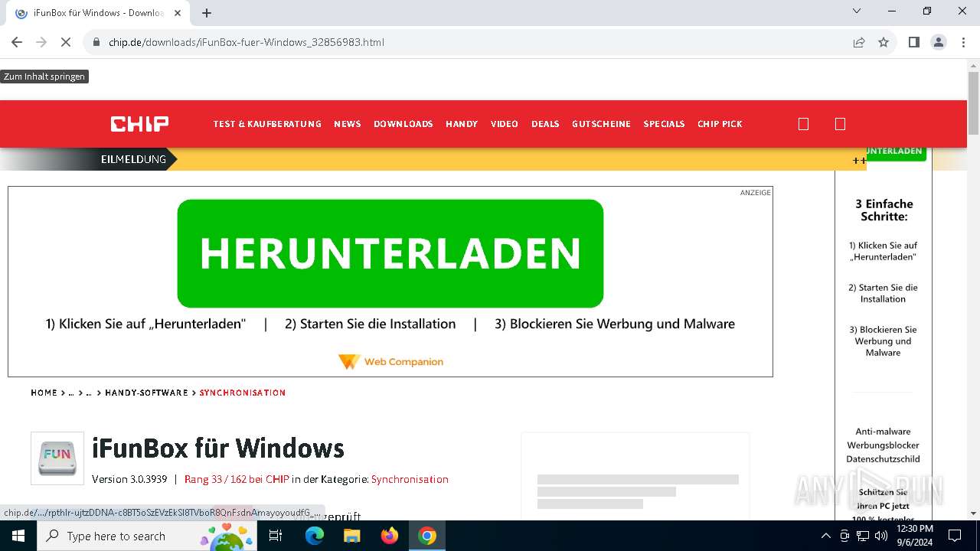This screenshot has height=551, width=980.
Task: Bookmark this page with the star icon
Action: [x=884, y=42]
